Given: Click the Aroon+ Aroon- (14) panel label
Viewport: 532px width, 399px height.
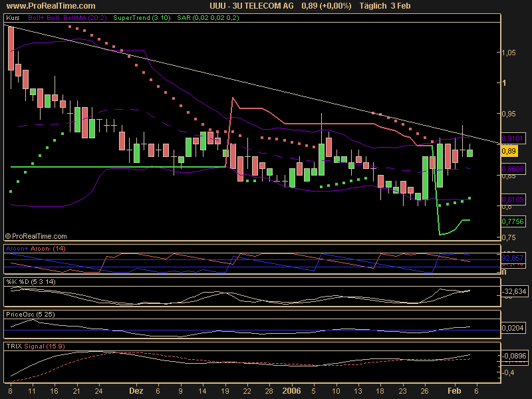Looking at the screenshot, I should pos(36,249).
